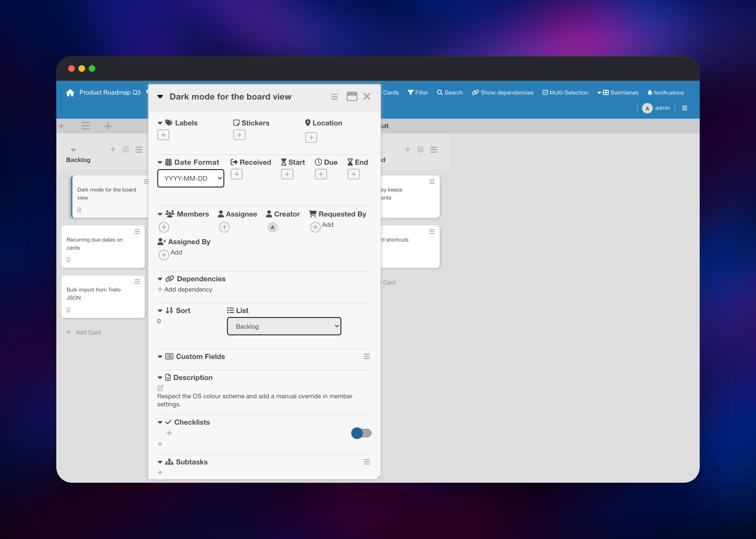The width and height of the screenshot is (756, 539).
Task: Add a location to the card
Action: 311,137
